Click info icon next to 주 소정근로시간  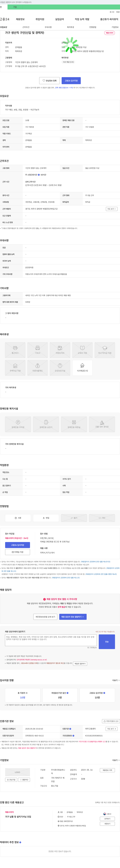click(39, 175)
